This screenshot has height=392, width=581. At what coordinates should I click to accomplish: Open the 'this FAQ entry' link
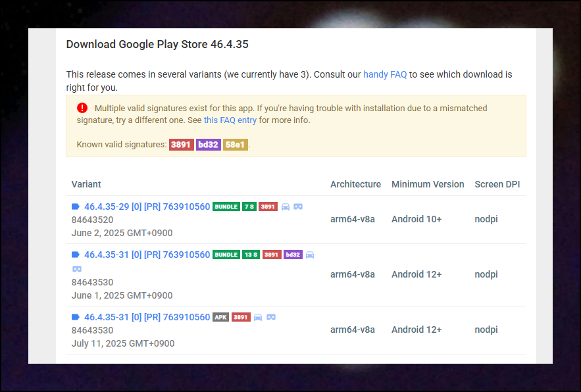pyautogui.click(x=230, y=120)
